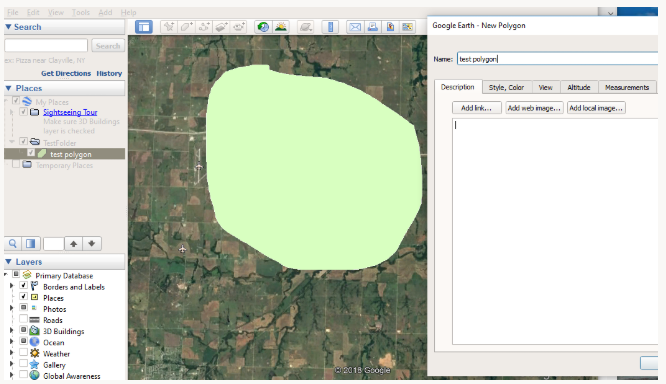Screen dimensions: 666x384
Task: Uncheck the My Places checkbox
Action: [16, 101]
